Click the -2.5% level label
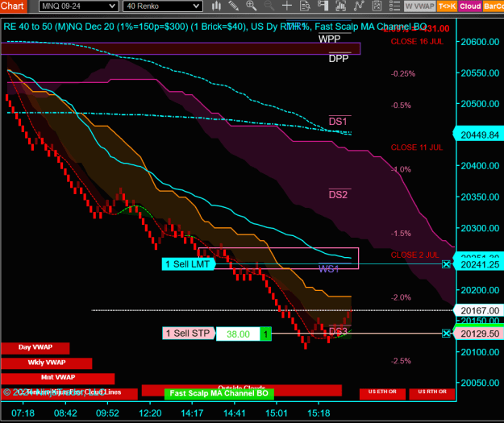Screen dimensions: 504x423 401,361
